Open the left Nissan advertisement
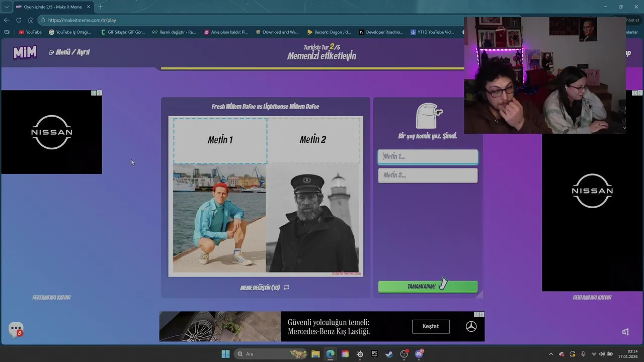Screen dimensions: 644x362 tap(51, 132)
